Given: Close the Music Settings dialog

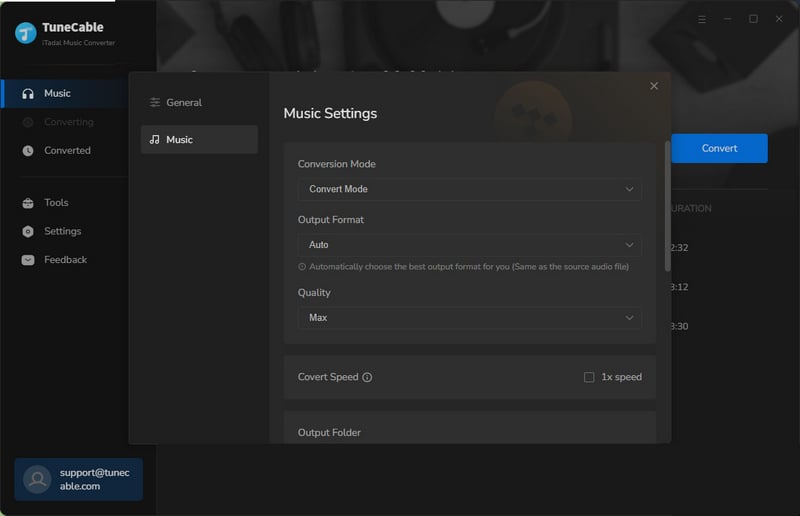Looking at the screenshot, I should (654, 86).
